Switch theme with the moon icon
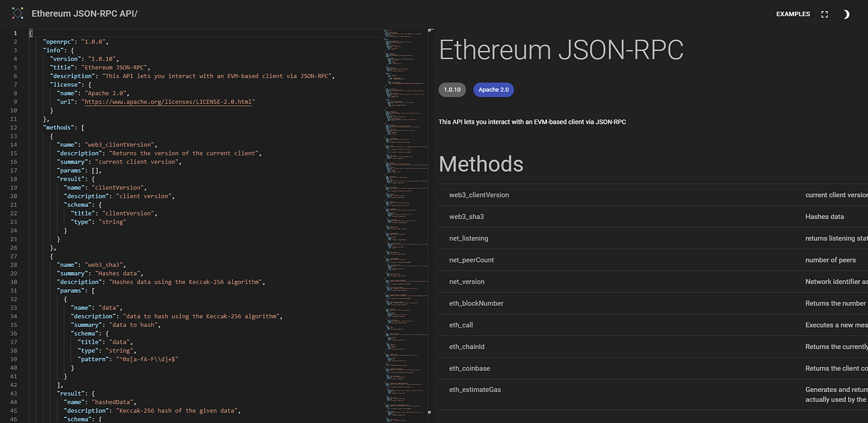 (846, 14)
